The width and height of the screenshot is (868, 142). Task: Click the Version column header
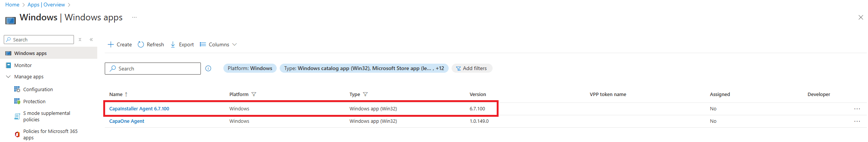click(478, 94)
